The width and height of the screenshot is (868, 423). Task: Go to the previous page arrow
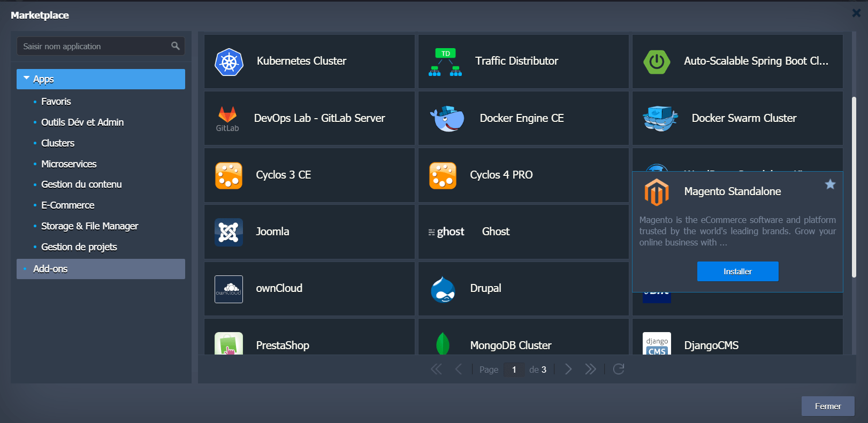coord(459,369)
